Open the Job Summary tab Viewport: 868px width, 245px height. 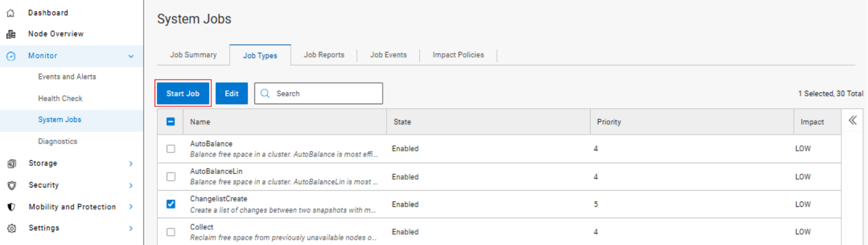pyautogui.click(x=193, y=55)
